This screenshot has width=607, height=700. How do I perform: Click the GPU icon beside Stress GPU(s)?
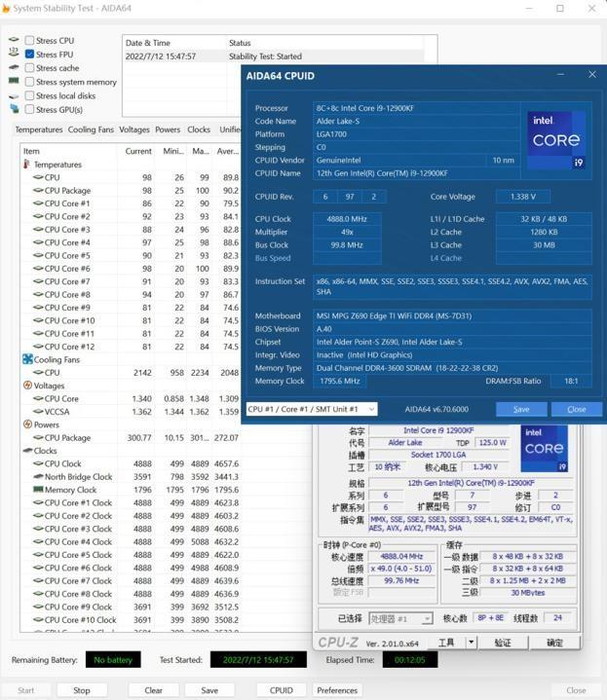(14, 110)
